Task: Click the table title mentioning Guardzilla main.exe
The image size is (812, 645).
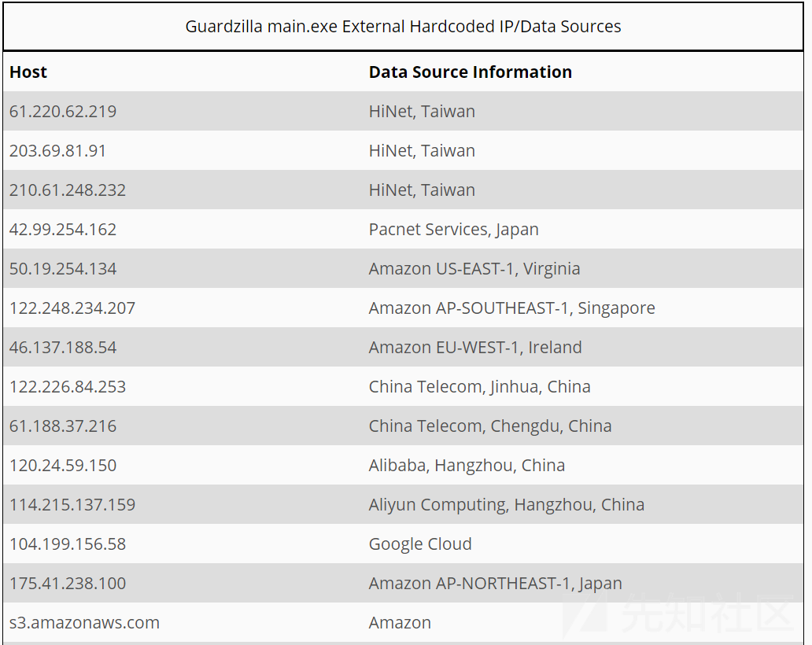Action: tap(403, 27)
